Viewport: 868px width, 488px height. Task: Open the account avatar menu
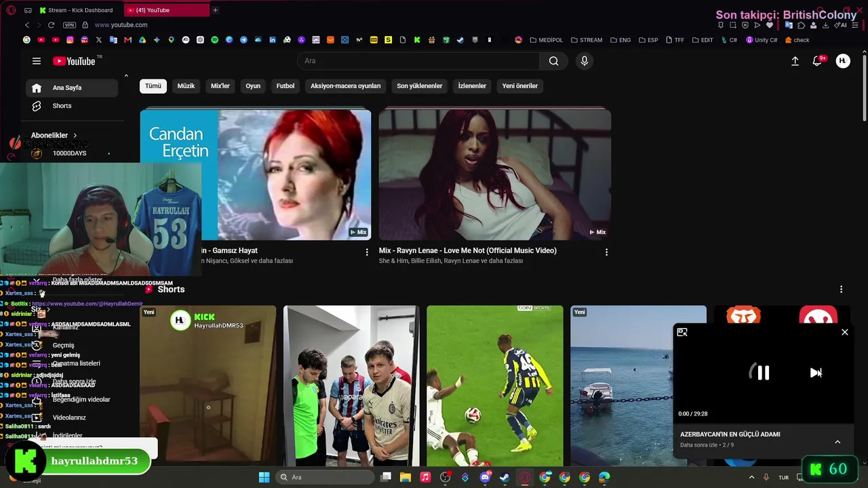[843, 61]
